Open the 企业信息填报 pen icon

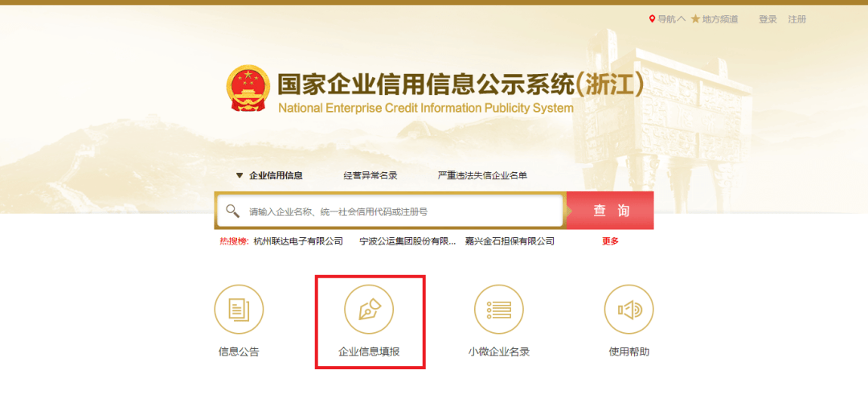click(369, 310)
